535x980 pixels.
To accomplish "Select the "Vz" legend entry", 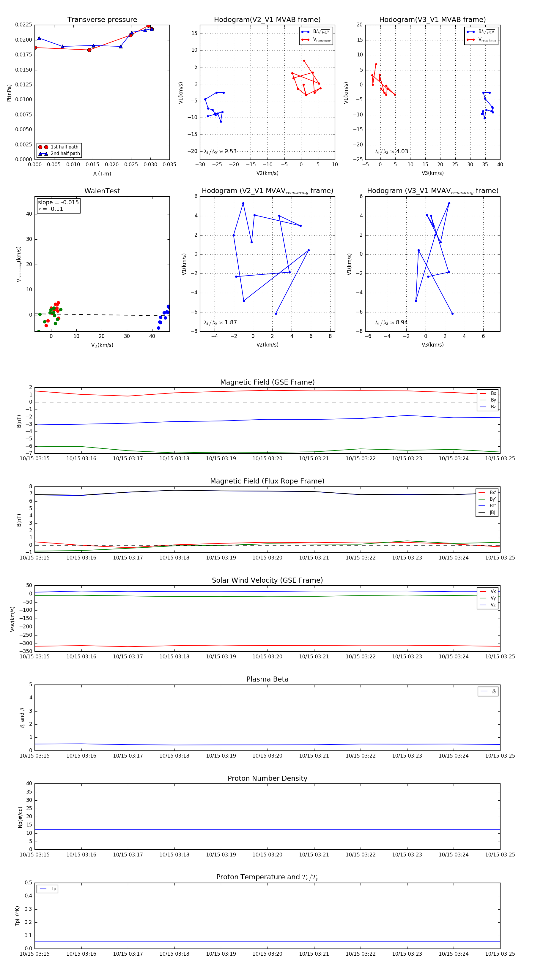I will click(x=488, y=605).
